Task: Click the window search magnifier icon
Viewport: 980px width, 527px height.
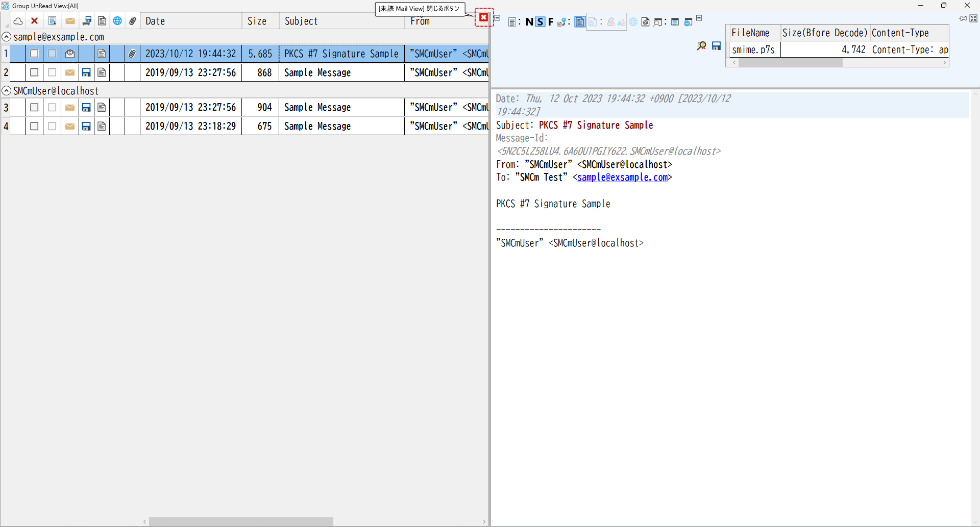Action: (658, 22)
